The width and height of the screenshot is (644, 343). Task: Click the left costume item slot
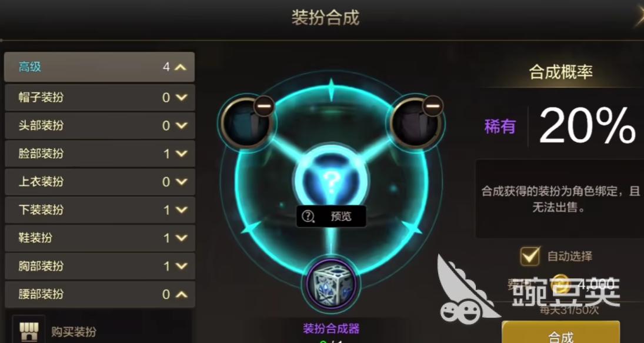[x=245, y=123]
